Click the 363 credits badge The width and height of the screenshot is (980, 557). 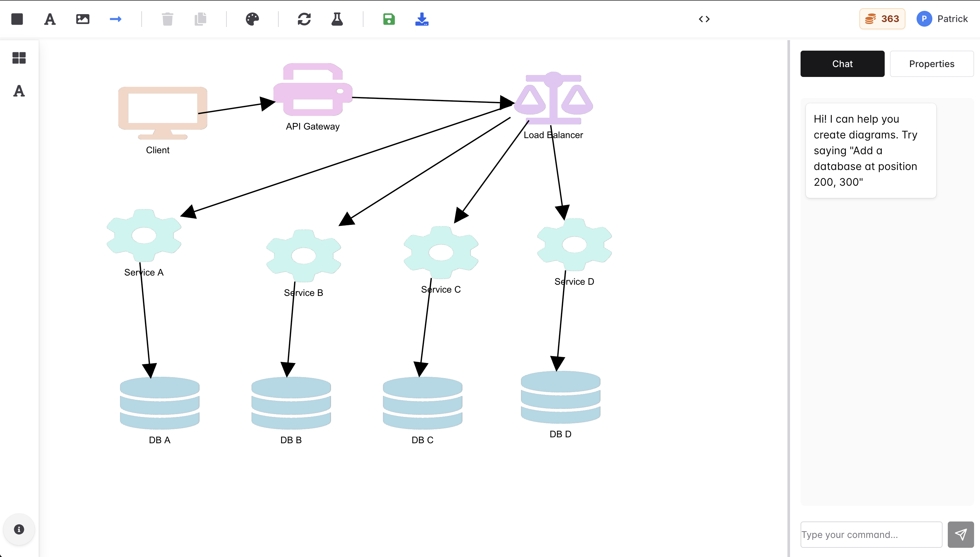click(882, 19)
